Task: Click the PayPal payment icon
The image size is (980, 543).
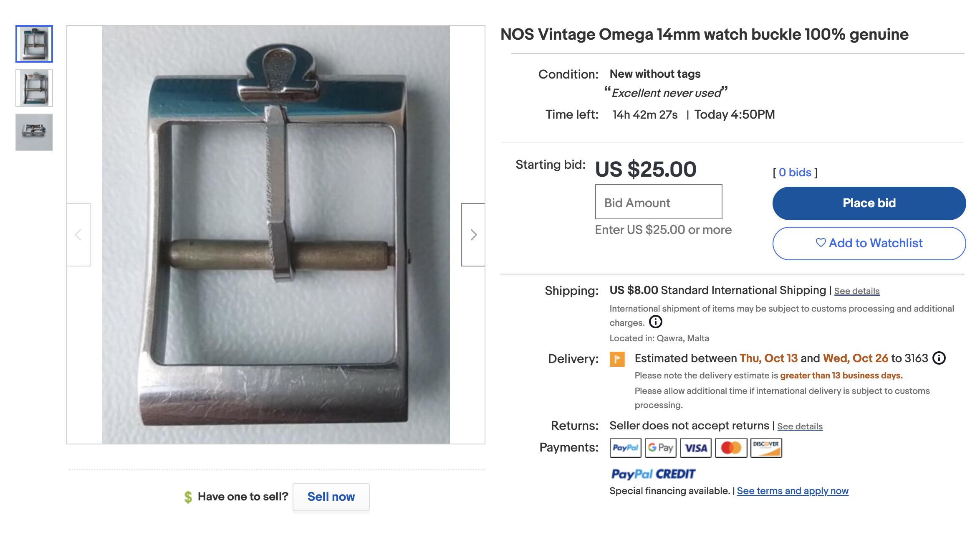Action: (x=625, y=448)
